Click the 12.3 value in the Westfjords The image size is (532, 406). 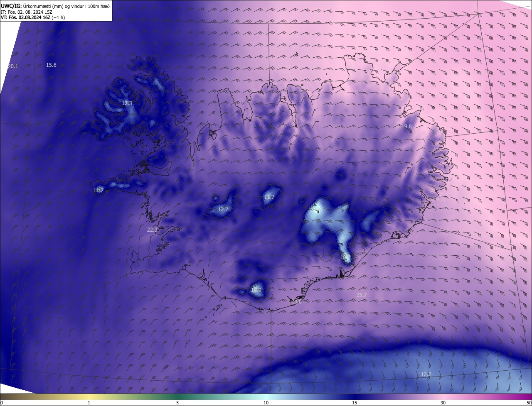[x=127, y=103]
